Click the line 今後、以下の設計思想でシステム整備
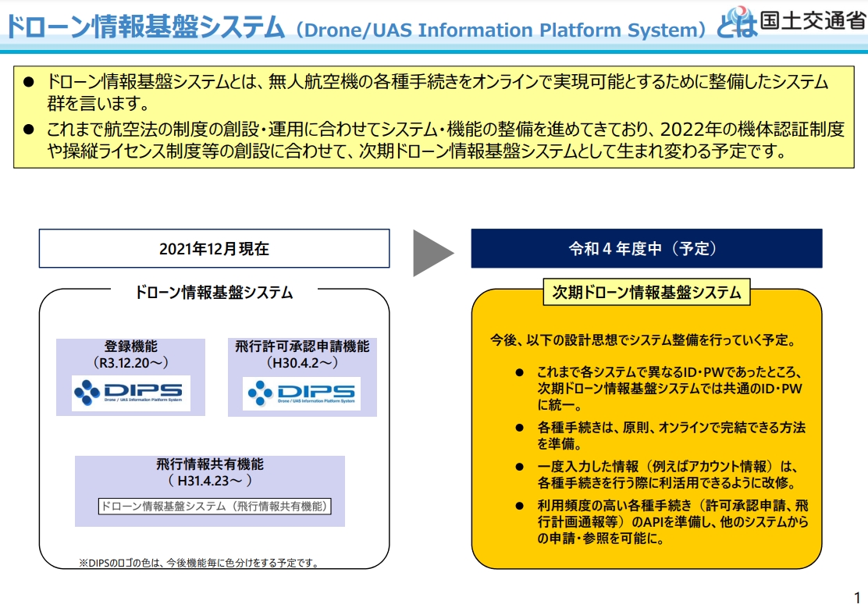This screenshot has height=615, width=868. tap(644, 339)
